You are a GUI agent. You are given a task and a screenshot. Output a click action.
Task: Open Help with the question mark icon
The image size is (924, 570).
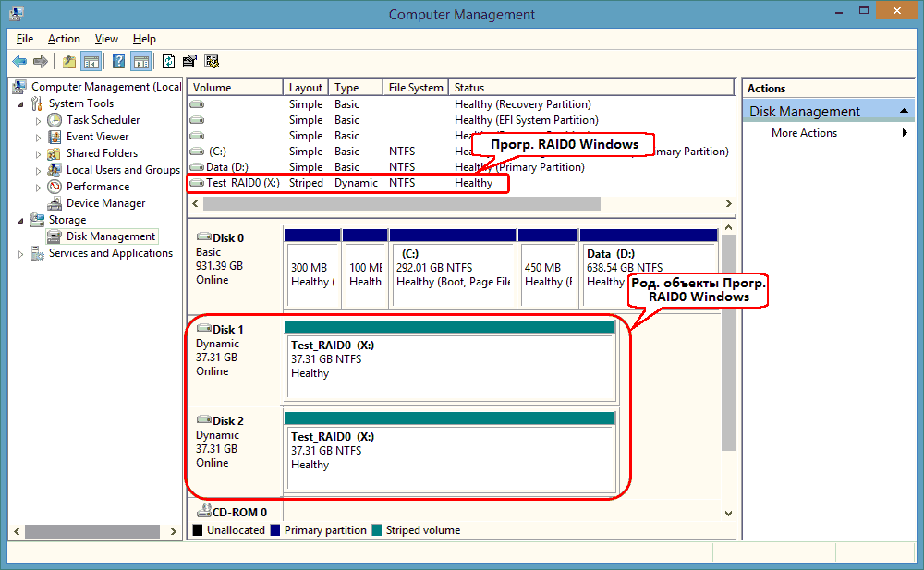click(x=118, y=61)
